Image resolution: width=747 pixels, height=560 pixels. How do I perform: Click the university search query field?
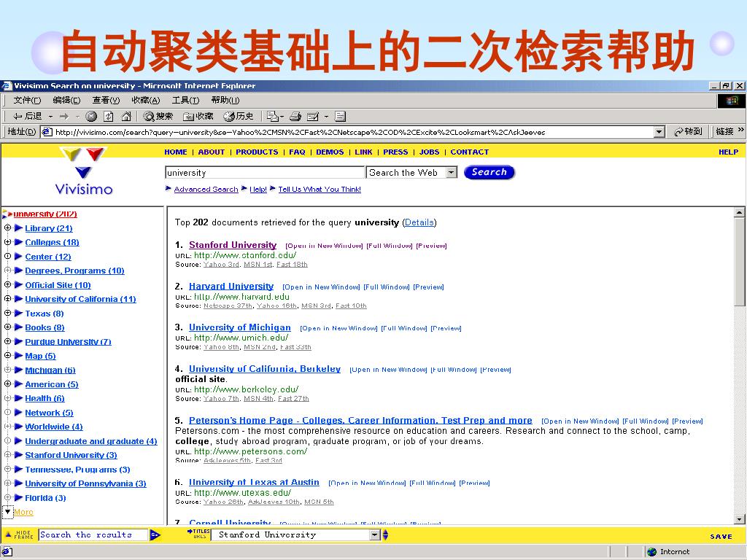pos(264,172)
